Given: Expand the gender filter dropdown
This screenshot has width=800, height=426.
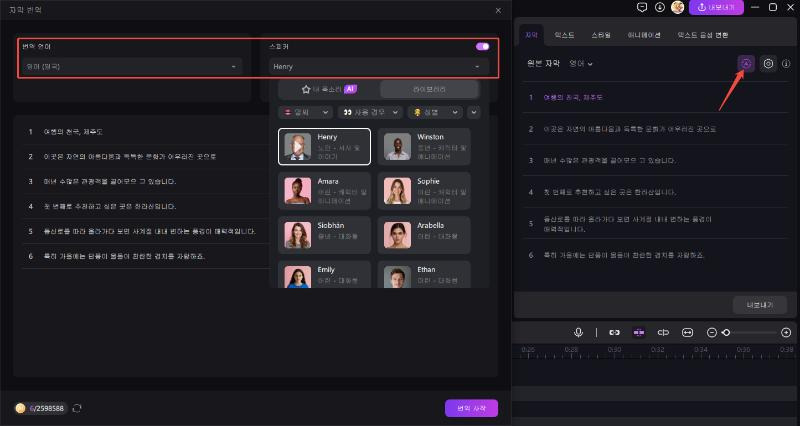Looking at the screenshot, I should [435, 112].
